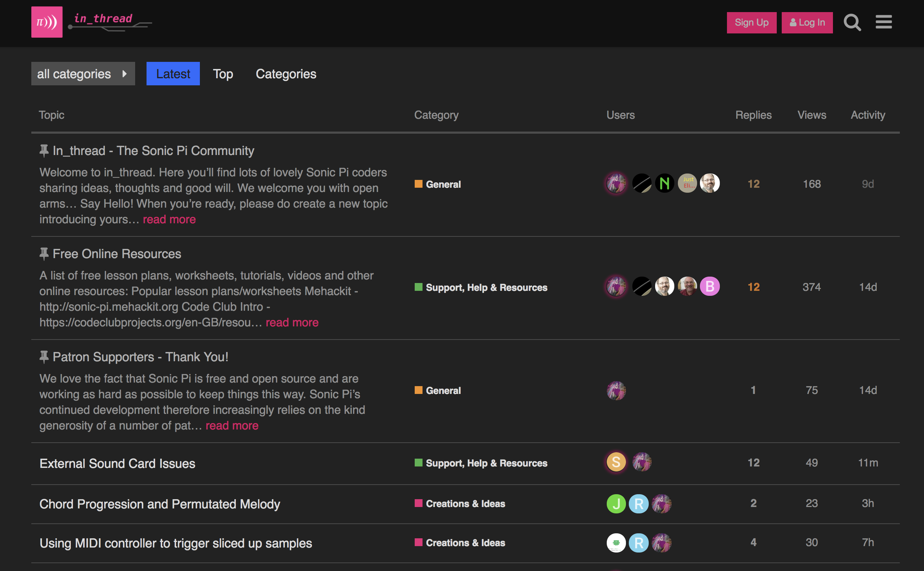Open the Categories view
Image resolution: width=924 pixels, height=571 pixels.
click(x=286, y=73)
